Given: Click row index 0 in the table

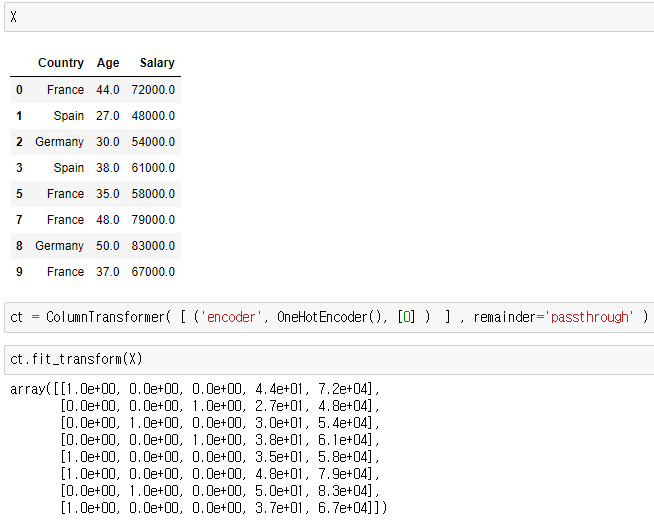Looking at the screenshot, I should (x=19, y=90).
